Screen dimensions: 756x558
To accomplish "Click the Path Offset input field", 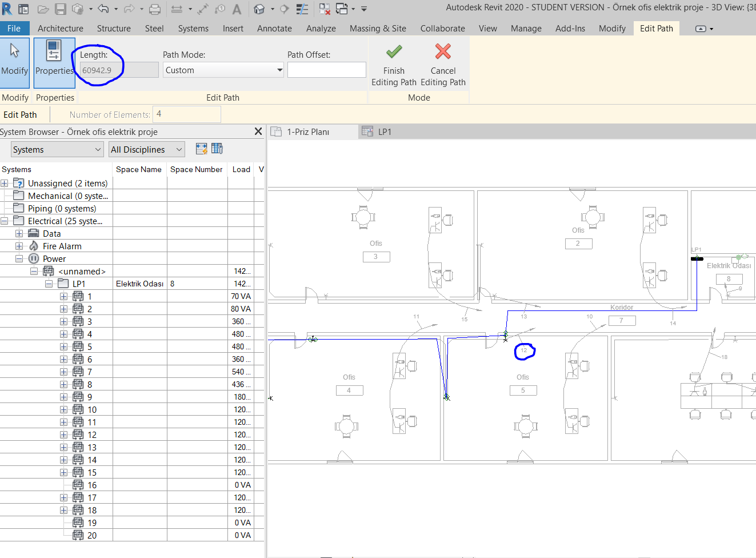I will click(x=327, y=70).
